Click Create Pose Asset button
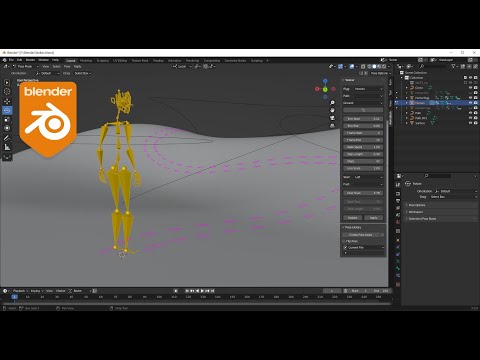 (361, 235)
